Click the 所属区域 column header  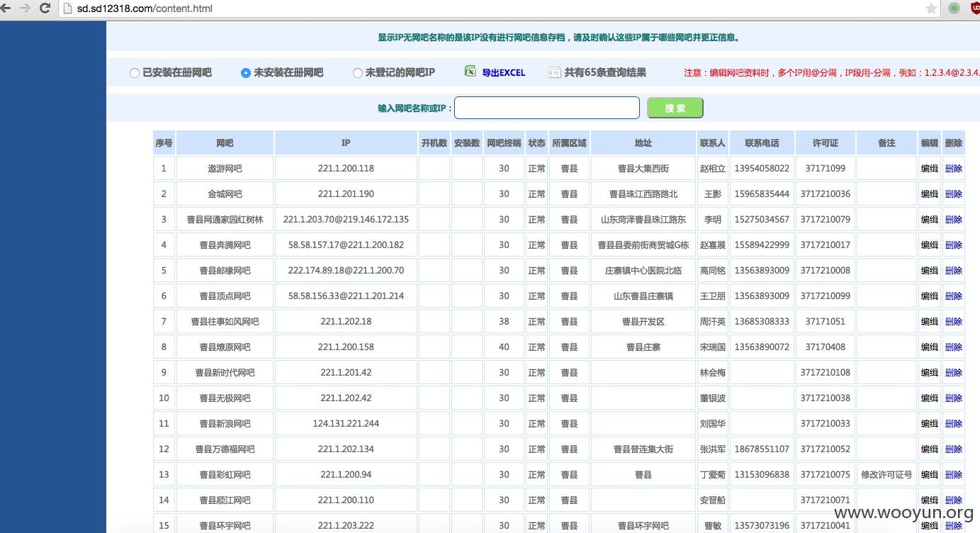point(569,143)
